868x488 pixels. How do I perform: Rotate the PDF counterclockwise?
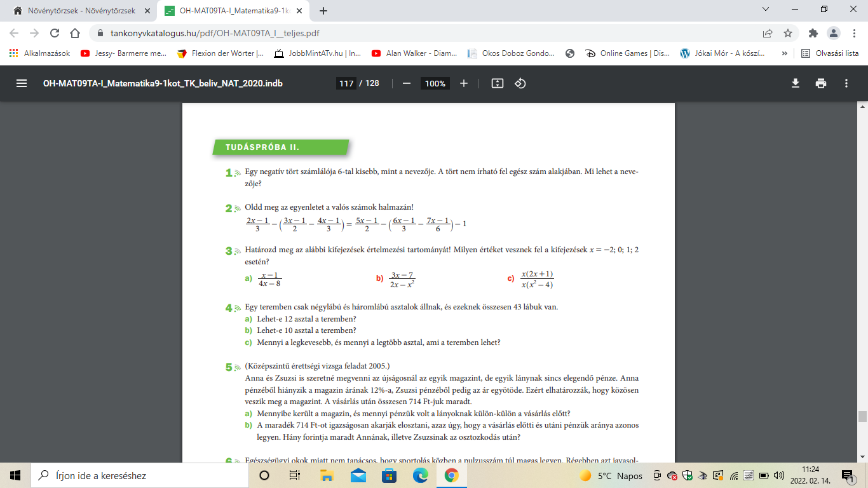point(520,83)
